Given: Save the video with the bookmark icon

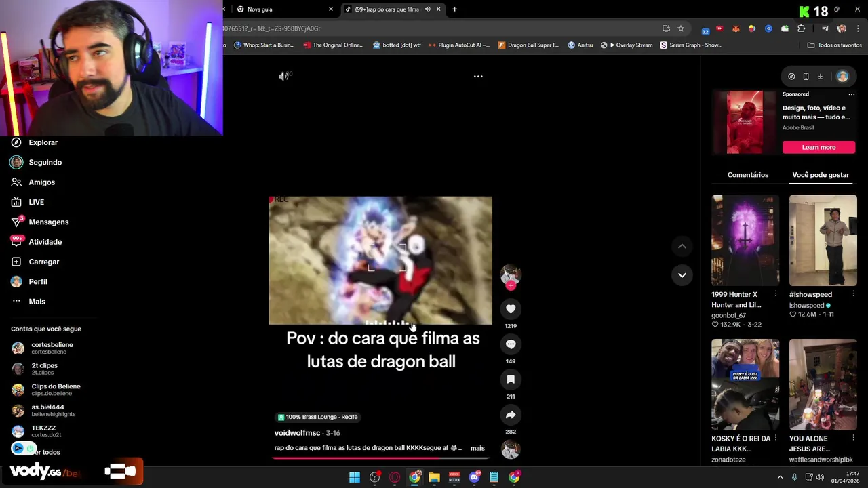Looking at the screenshot, I should coord(511,380).
